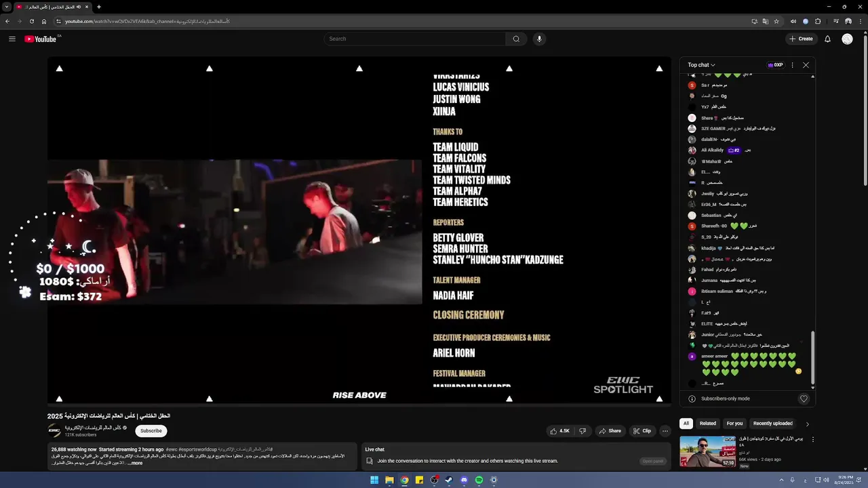Click the live chat scrollbar

pyautogui.click(x=812, y=359)
